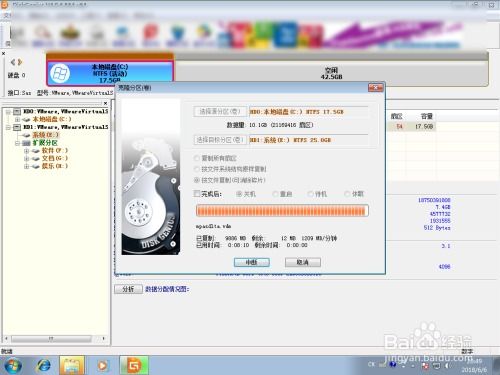Select the 重启 (restart) radio option
Screen dimensions: 500x375
click(275, 194)
